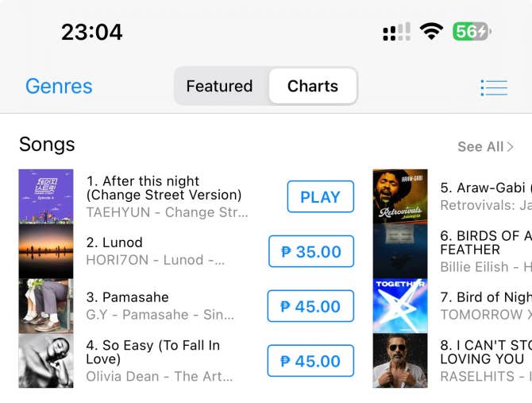Open the Genres menu

point(59,86)
